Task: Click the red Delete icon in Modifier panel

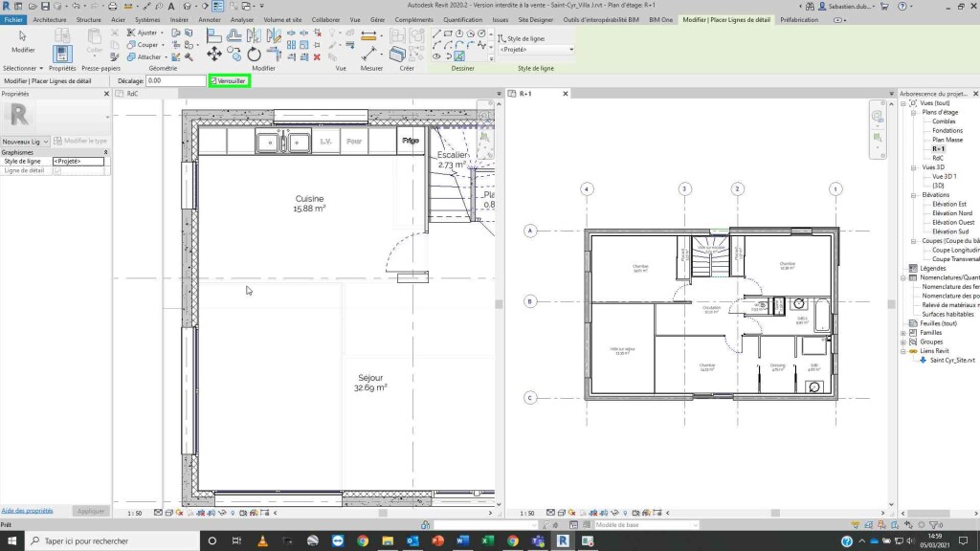Action: pos(317,56)
